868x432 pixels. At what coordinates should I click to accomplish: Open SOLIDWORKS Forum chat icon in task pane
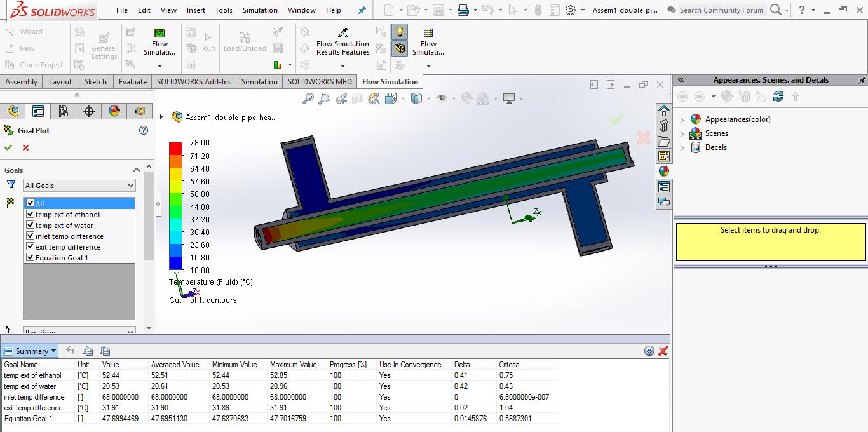[x=664, y=202]
